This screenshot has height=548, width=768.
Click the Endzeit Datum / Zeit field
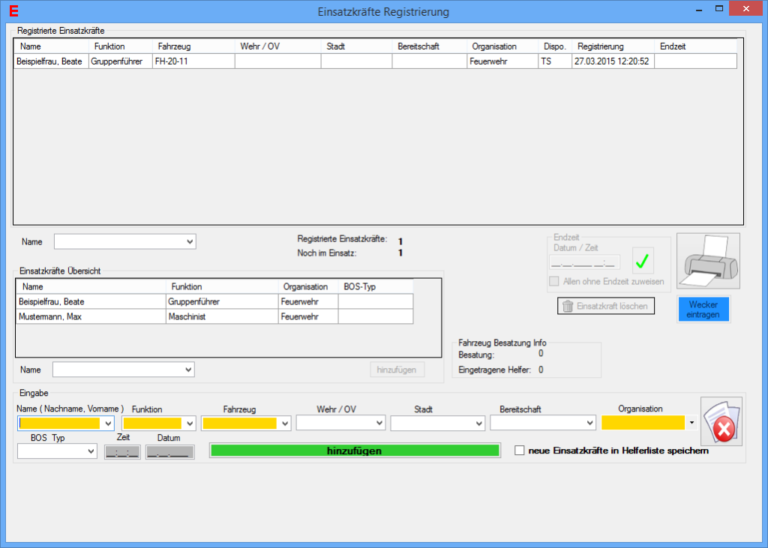(585, 262)
